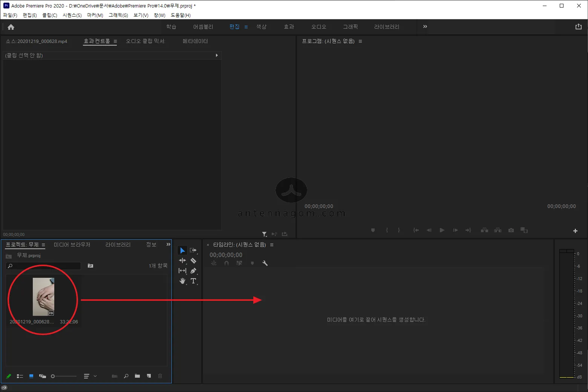
Task: Create new search bin icon
Action: [x=90, y=266]
